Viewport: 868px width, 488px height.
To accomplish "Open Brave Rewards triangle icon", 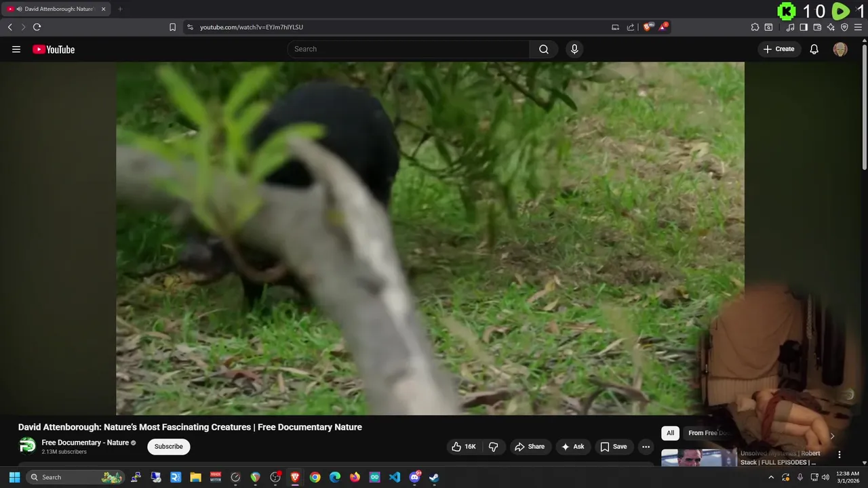I will (x=663, y=27).
